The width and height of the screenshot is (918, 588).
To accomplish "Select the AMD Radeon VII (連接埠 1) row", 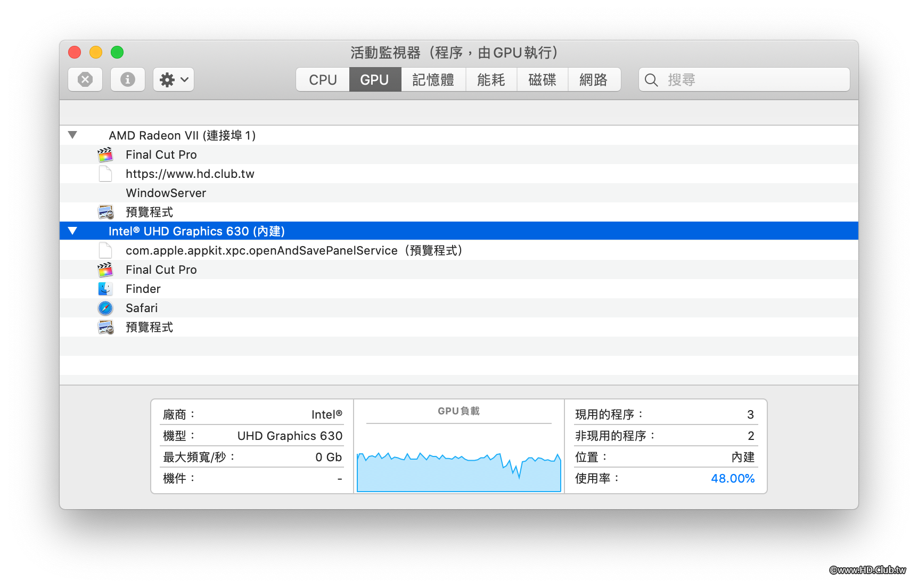I will click(x=459, y=135).
